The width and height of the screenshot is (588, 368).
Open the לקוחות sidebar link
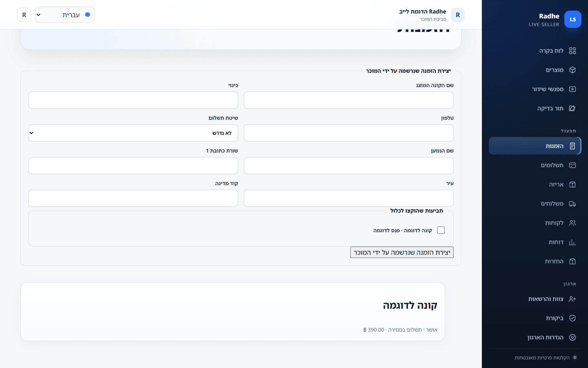[535, 223]
